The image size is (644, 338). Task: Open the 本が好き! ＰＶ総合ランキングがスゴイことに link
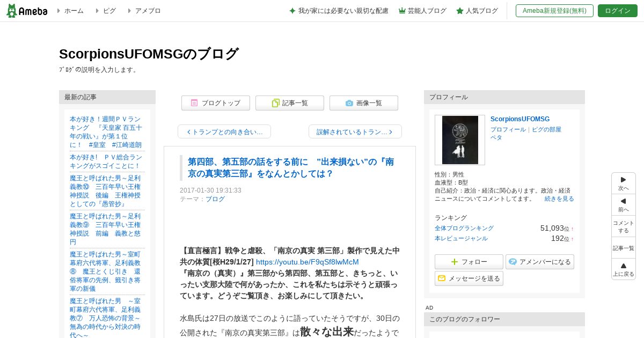(106, 162)
